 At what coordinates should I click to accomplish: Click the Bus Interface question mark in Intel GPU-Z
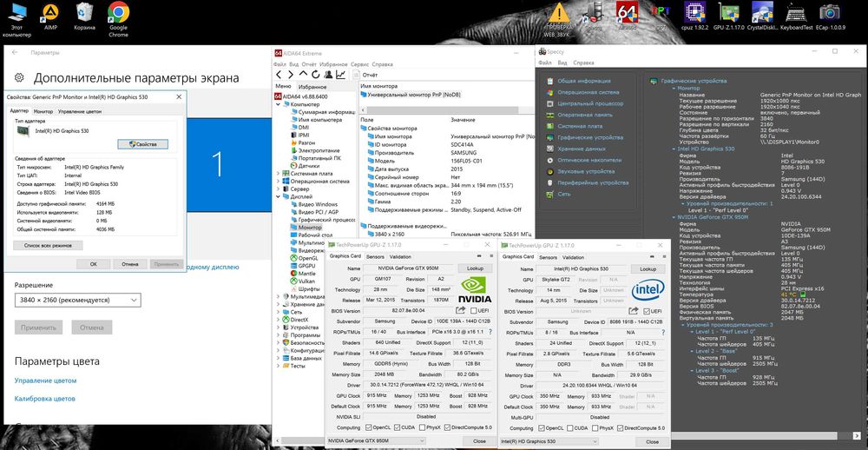click(663, 332)
